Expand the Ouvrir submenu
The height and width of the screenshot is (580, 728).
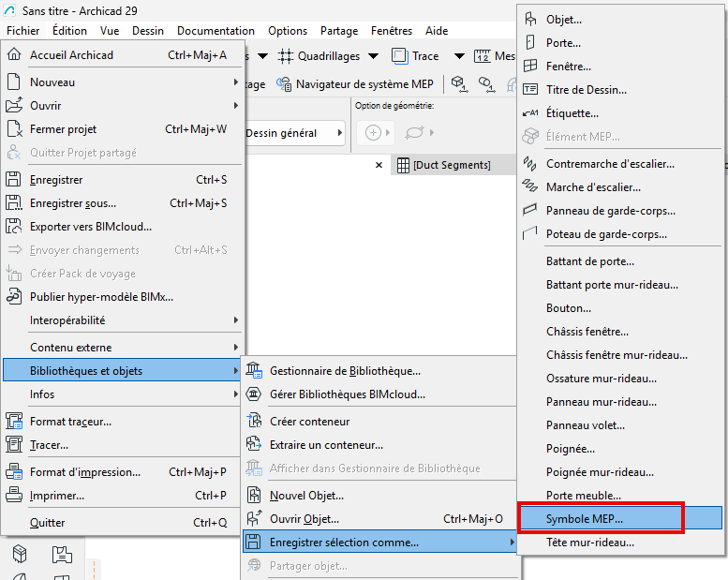coord(236,106)
